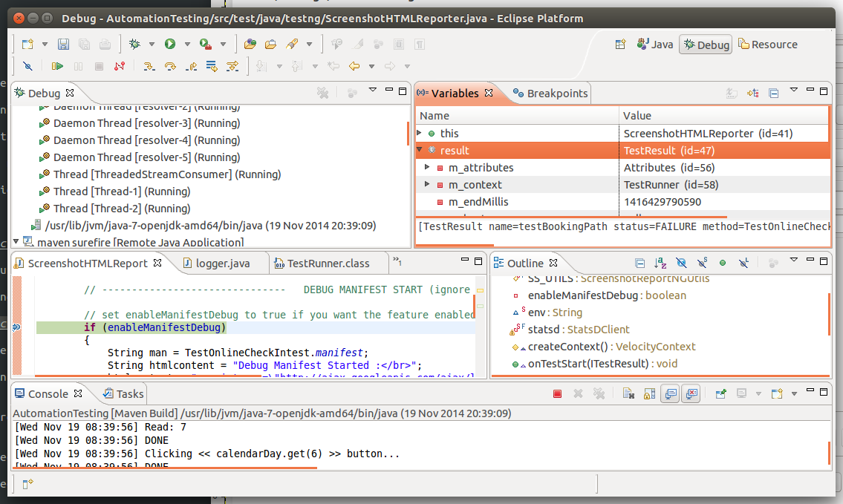Run the program using green play icon
The height and width of the screenshot is (504, 843).
[x=170, y=44]
